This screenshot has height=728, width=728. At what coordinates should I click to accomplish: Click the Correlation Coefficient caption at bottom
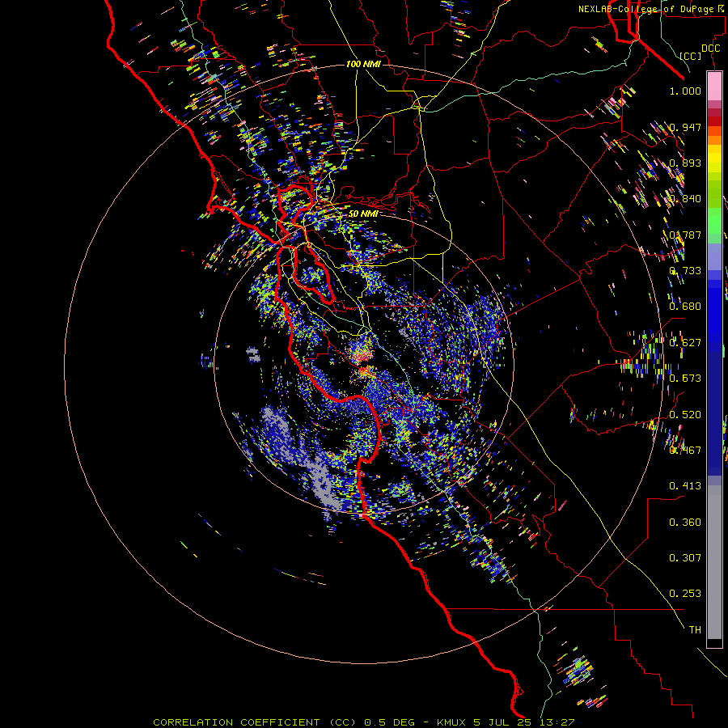(363, 722)
